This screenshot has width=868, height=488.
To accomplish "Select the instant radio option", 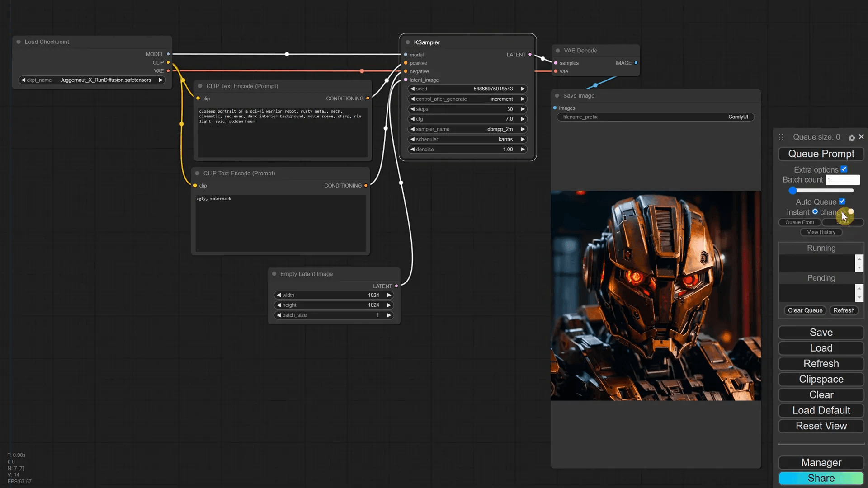I will click(x=815, y=211).
